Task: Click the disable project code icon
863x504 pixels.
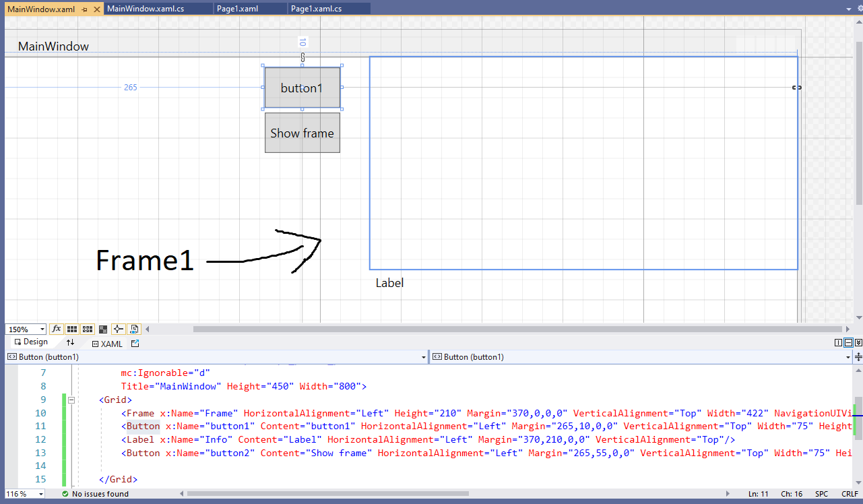Action: click(x=133, y=329)
